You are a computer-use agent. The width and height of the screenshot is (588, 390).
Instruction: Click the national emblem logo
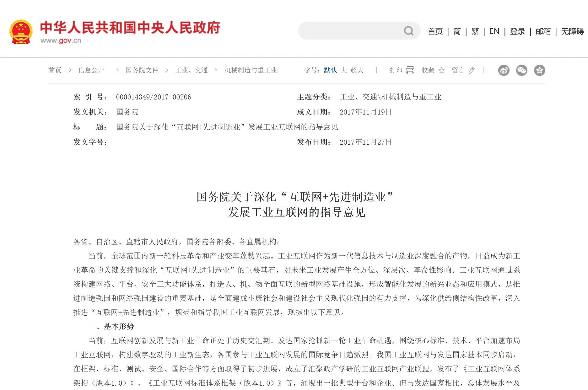21,32
